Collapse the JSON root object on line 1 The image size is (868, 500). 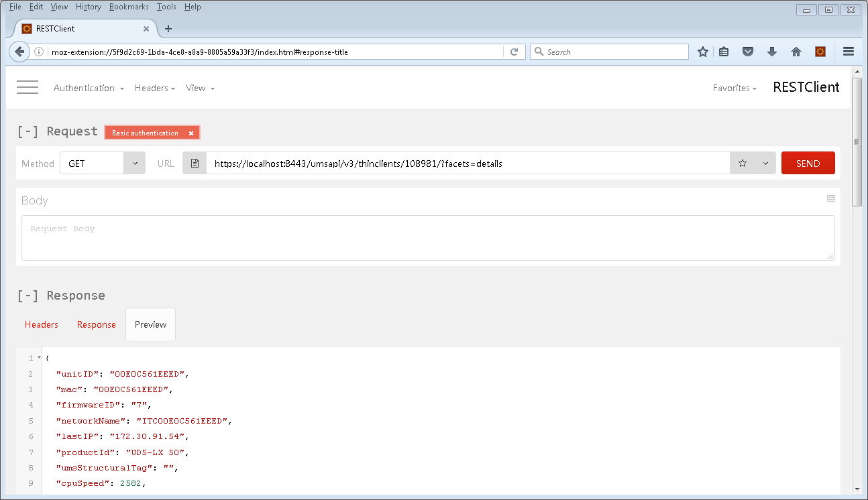tap(38, 357)
